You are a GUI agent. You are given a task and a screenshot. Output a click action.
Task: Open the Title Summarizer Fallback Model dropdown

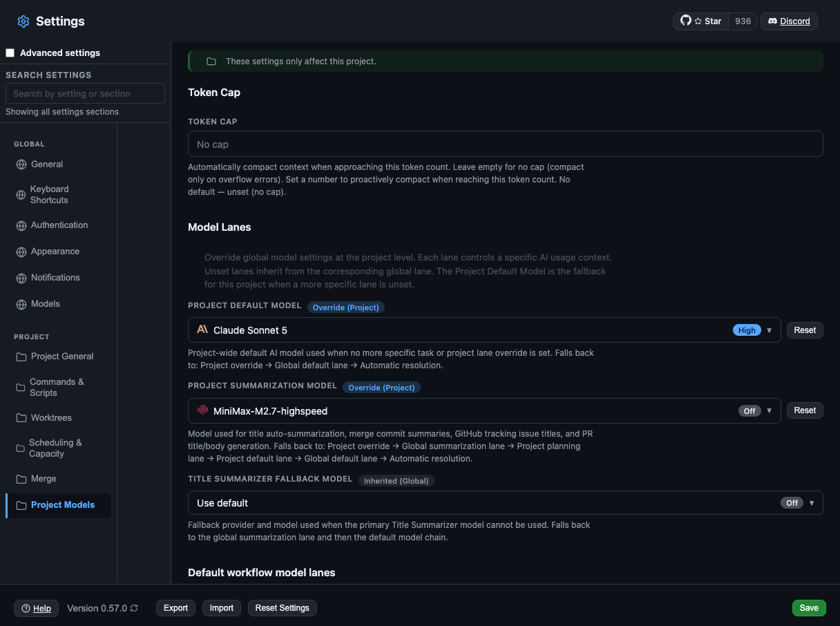[x=505, y=503]
